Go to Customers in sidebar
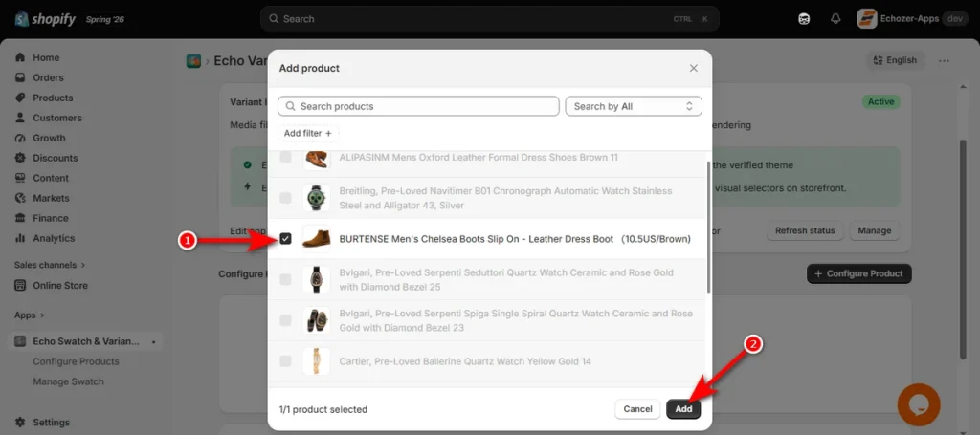The width and height of the screenshot is (980, 435). tap(56, 118)
